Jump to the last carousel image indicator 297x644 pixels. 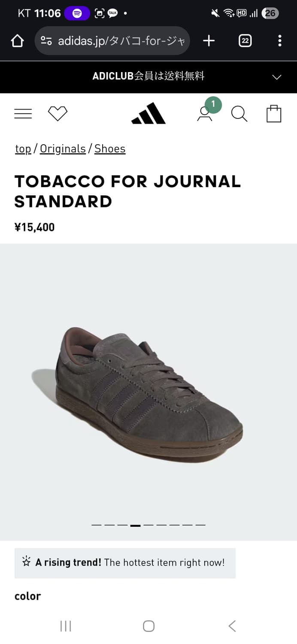click(x=200, y=525)
